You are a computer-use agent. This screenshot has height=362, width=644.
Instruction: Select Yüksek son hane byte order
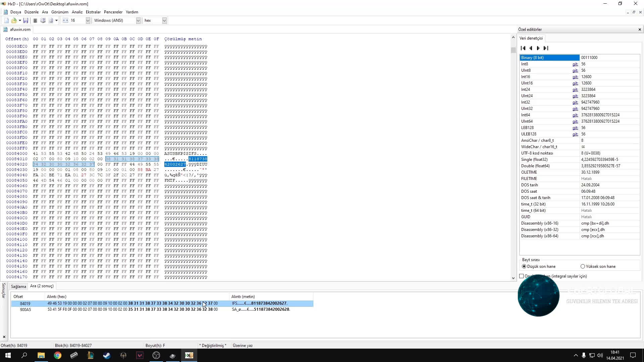pyautogui.click(x=583, y=266)
